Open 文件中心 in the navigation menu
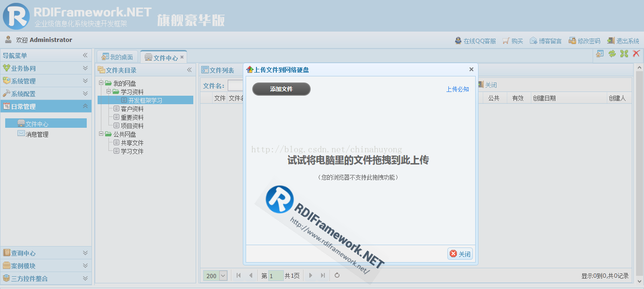 pos(46,124)
